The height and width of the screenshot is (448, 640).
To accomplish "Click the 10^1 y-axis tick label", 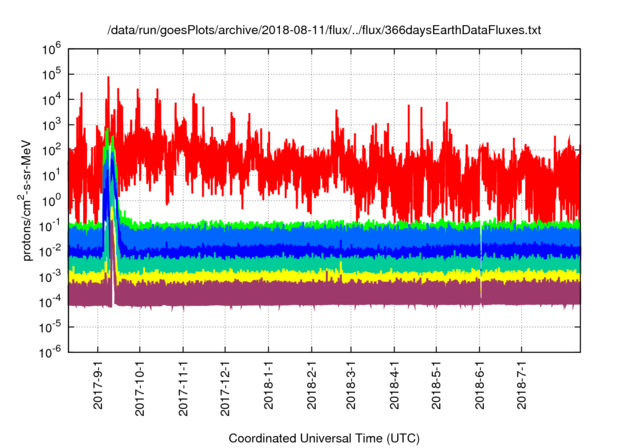I will point(51,175).
